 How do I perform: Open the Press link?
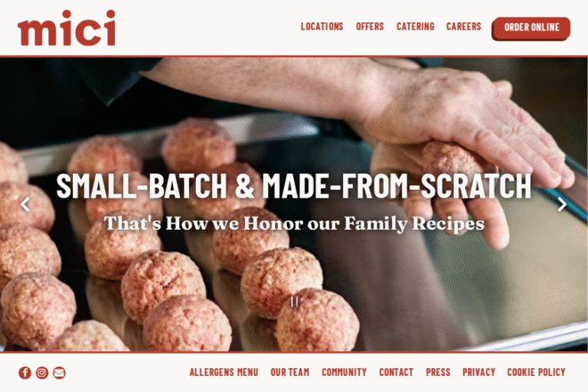coord(438,372)
